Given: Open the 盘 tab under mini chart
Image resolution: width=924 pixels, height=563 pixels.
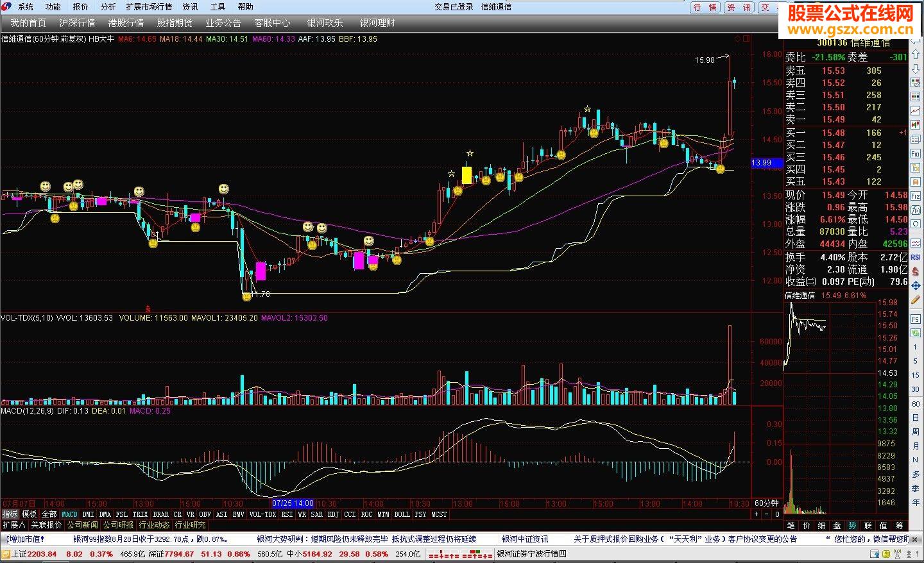Looking at the screenshot, I should tap(837, 525).
